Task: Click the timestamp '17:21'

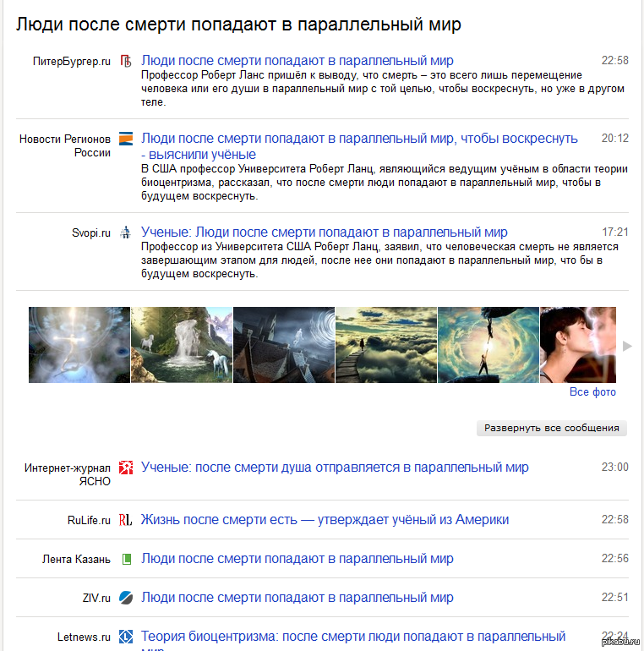Action: coord(615,232)
